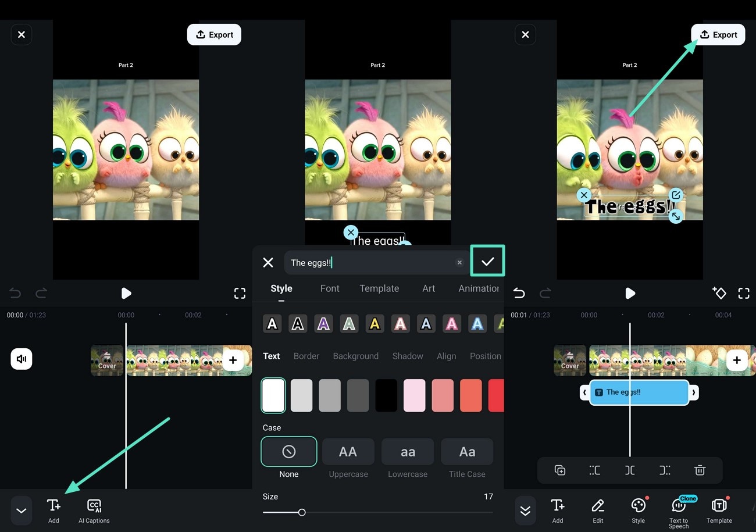
Task: Enter fullscreen preview in right panel
Action: click(744, 294)
